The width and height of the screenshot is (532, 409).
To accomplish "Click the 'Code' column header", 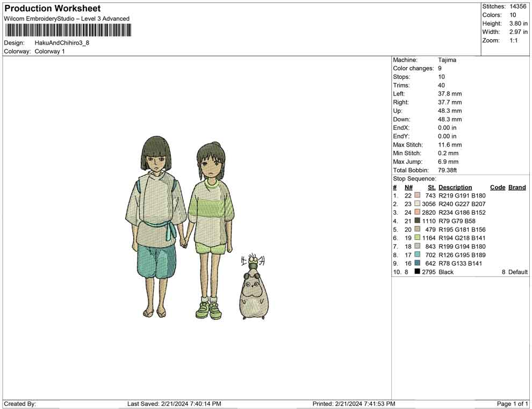I will click(x=498, y=187).
